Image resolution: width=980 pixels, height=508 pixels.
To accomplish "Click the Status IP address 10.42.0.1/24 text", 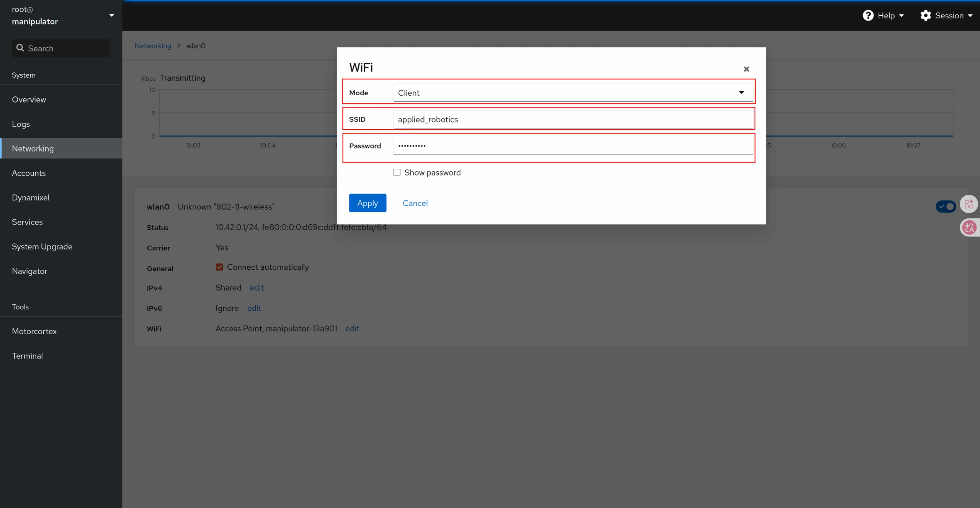I will click(x=237, y=227).
